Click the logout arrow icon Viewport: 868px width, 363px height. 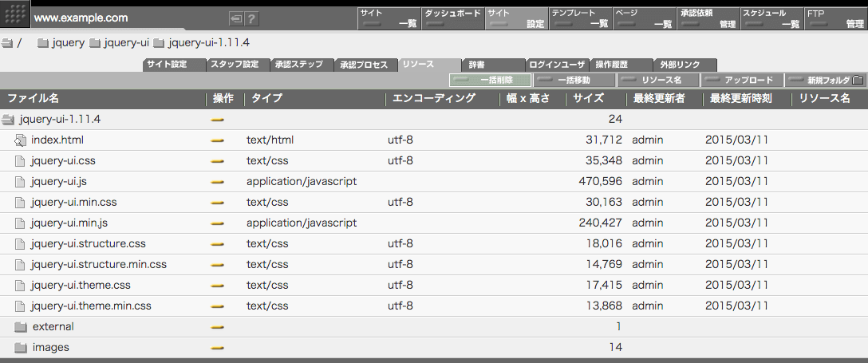click(x=235, y=18)
